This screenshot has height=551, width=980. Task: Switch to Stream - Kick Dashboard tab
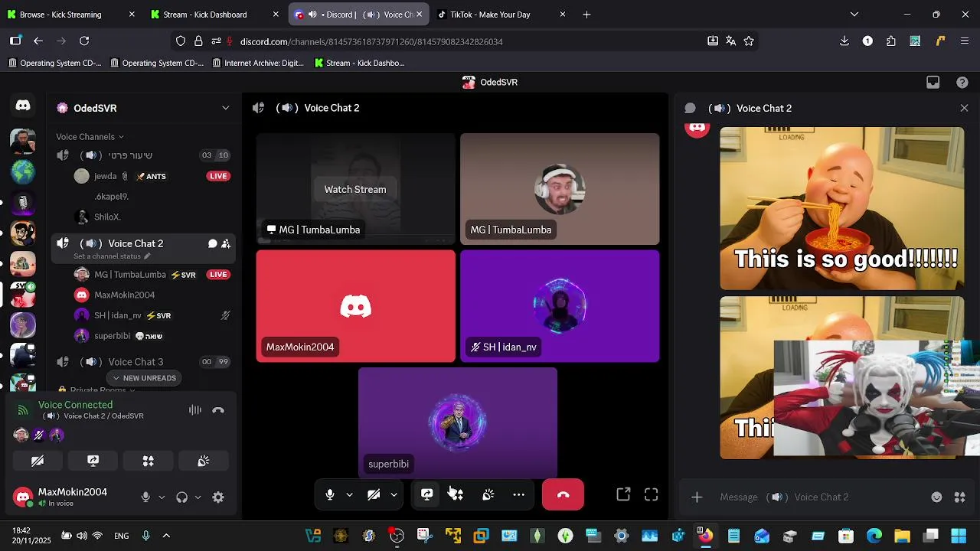click(x=216, y=15)
